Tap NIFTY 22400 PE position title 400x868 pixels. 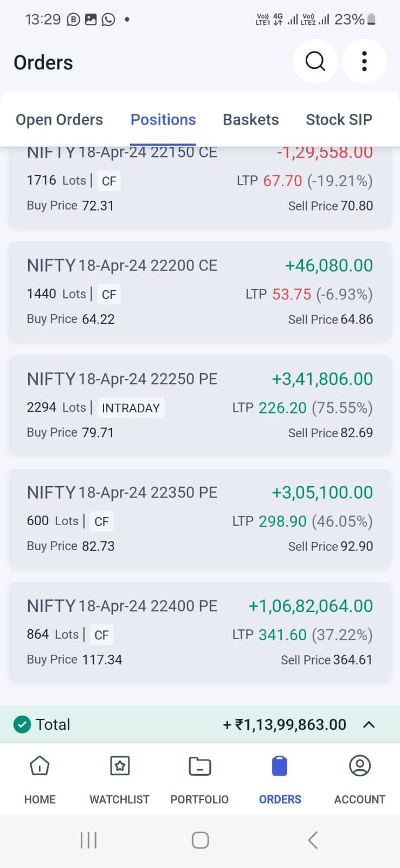[x=122, y=606]
